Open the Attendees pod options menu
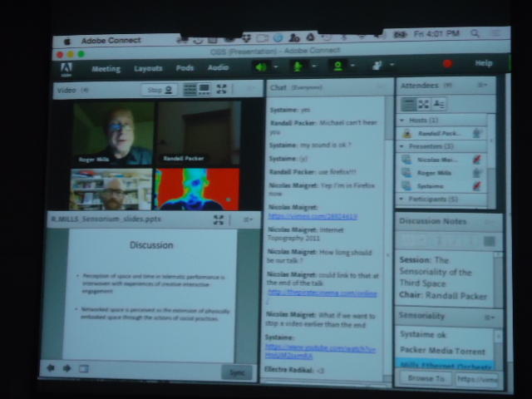The width and height of the screenshot is (532, 399). (483, 85)
